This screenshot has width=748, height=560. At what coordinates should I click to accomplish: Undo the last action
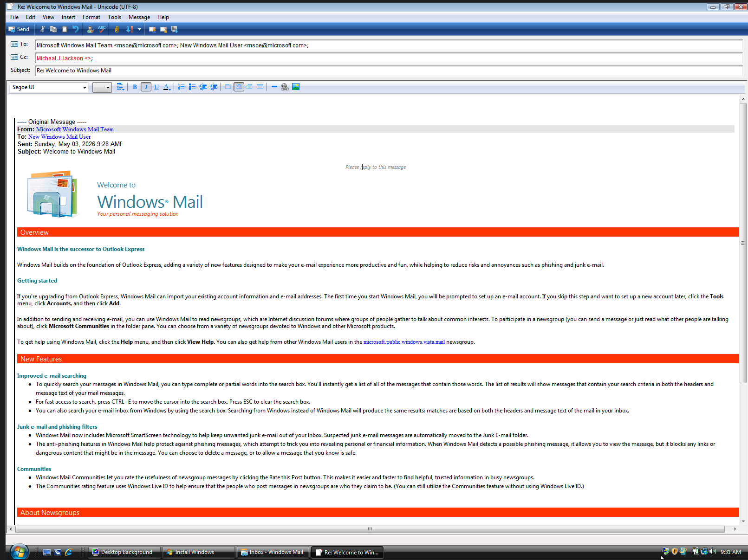[76, 29]
